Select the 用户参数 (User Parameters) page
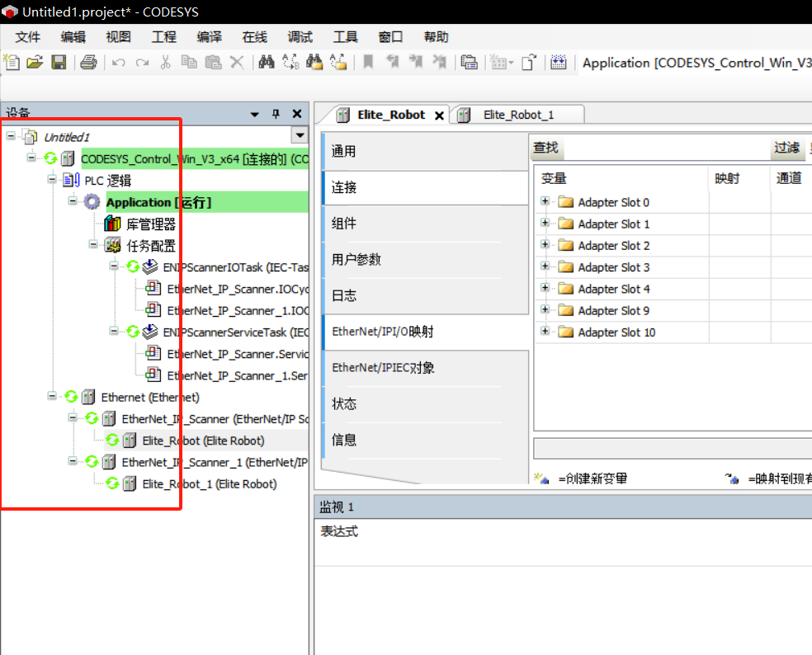The width and height of the screenshot is (812, 655). tap(356, 259)
